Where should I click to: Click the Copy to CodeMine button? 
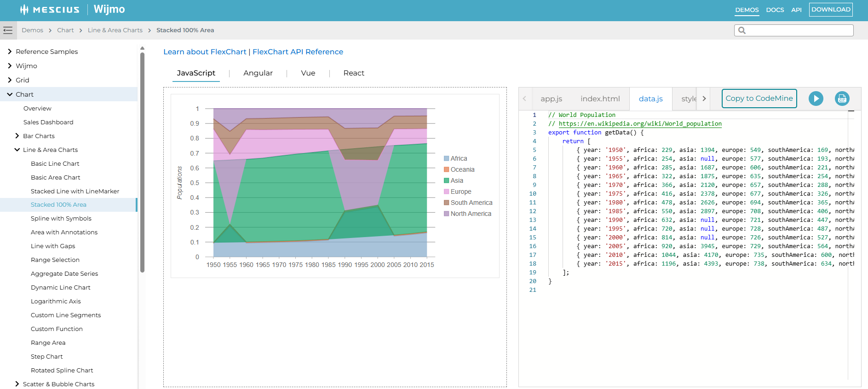coord(759,99)
